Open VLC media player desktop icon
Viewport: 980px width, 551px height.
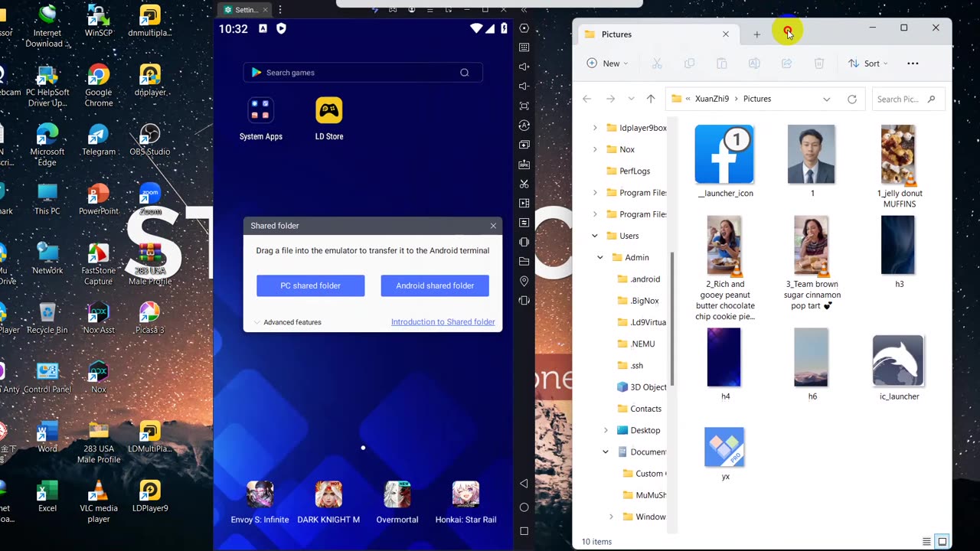click(x=98, y=501)
